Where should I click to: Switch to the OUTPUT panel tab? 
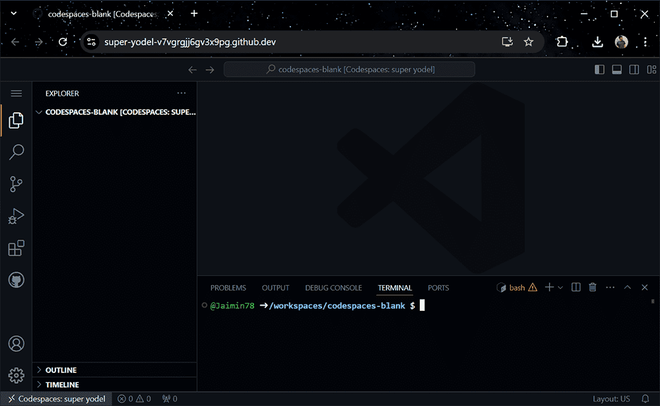coord(275,288)
